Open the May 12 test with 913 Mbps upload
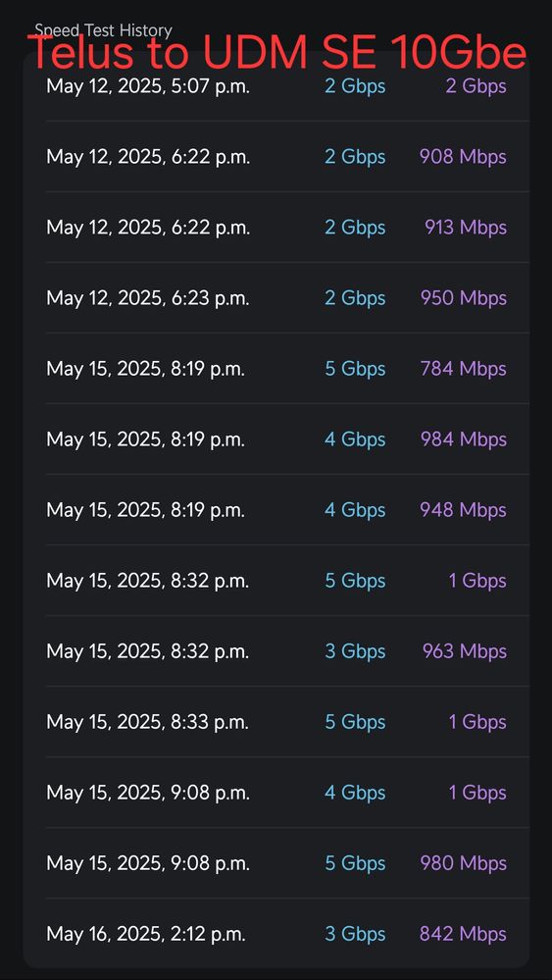The height and width of the screenshot is (980, 552). [276, 227]
